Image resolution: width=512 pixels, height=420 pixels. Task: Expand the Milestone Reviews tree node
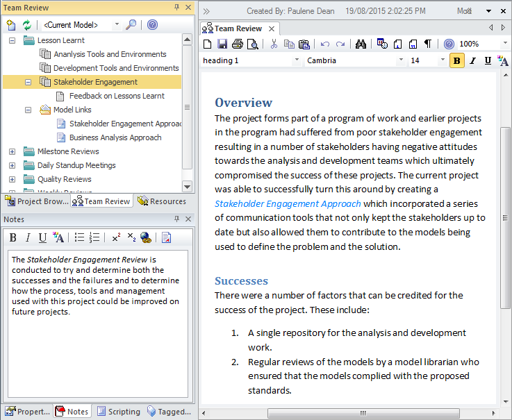pyautogui.click(x=13, y=151)
